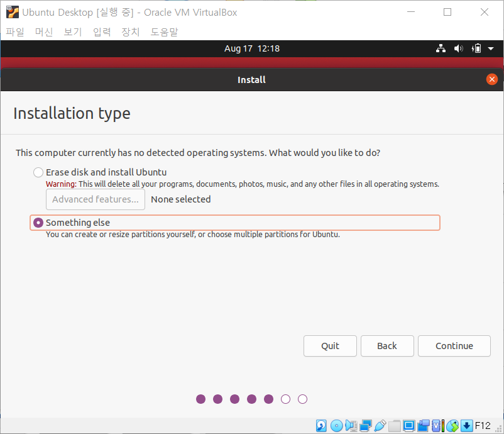The image size is (504, 434).
Task: Open the 장치 menu
Action: (x=131, y=32)
